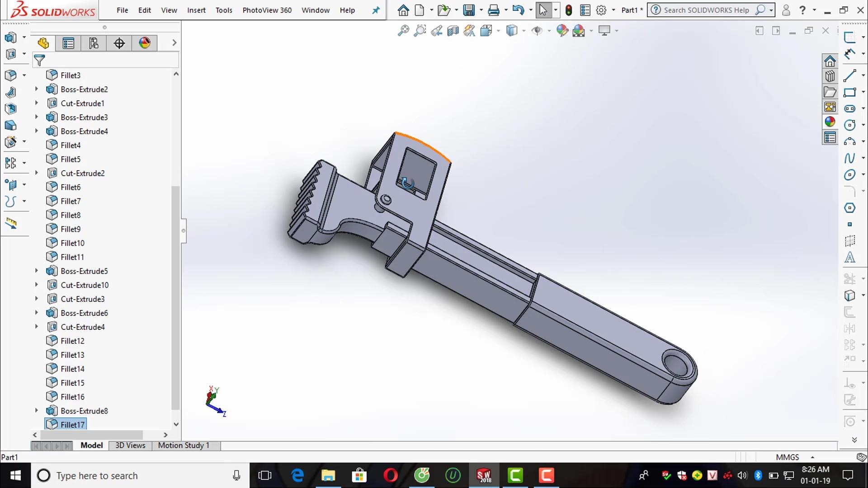
Task: Open the Design Library panel
Action: [830, 76]
